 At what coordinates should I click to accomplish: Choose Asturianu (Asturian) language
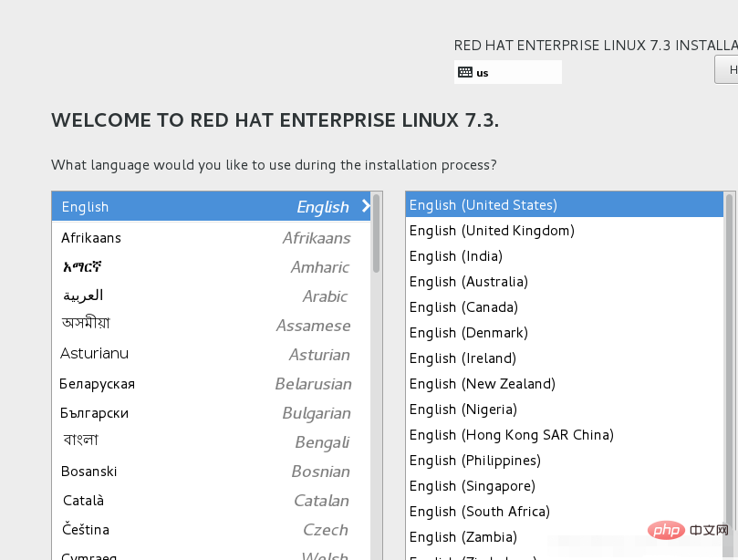coord(211,355)
